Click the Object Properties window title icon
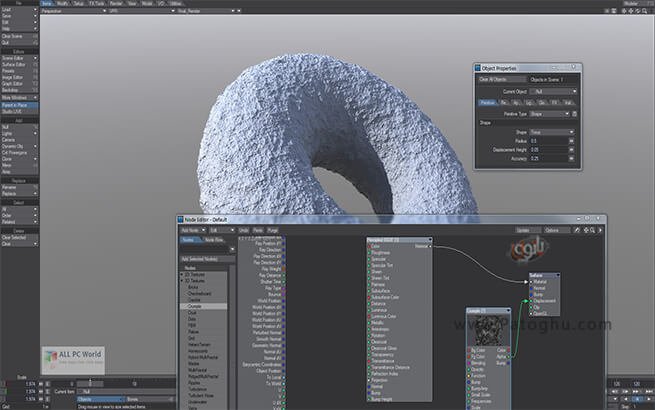This screenshot has height=410, width=655. pos(477,68)
